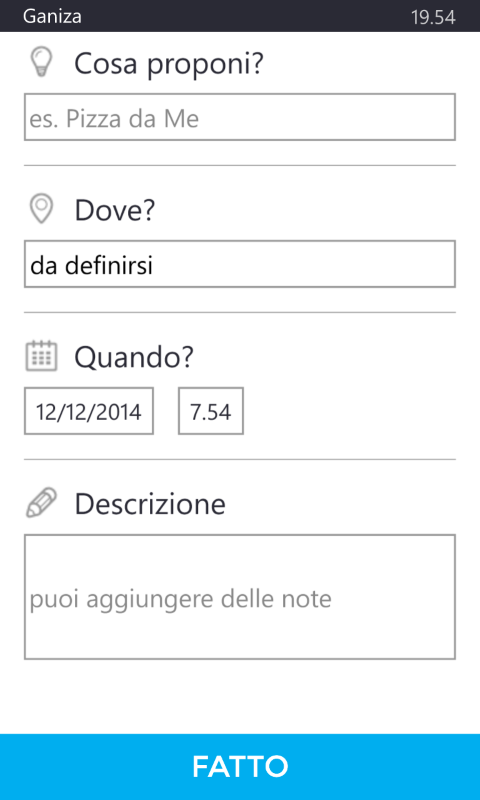Tap the blue FATTO button

pos(240,767)
